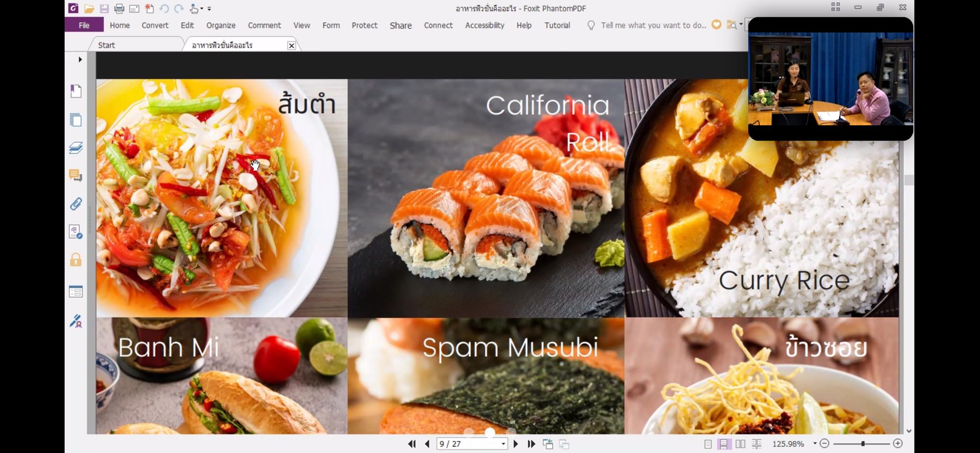
Task: Switch to the Convert ribbon tab
Action: click(x=155, y=25)
